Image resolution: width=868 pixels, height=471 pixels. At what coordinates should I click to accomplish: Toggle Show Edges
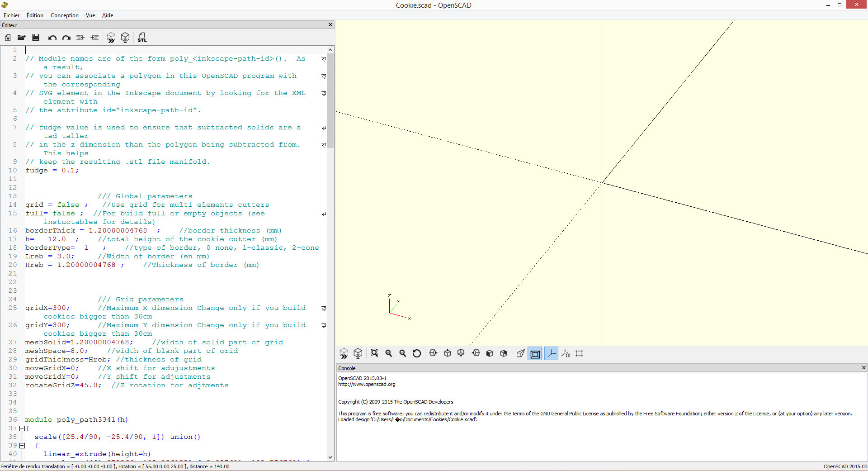[x=579, y=353]
